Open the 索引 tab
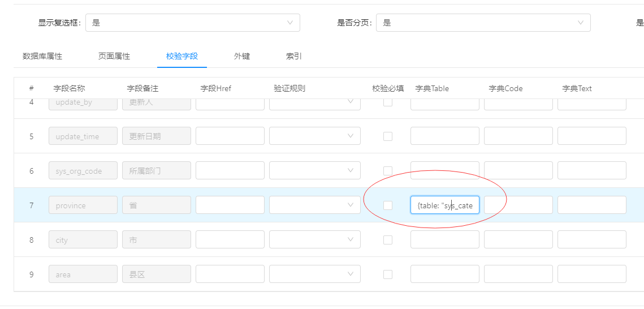Viewport: 644px width, 309px height. click(x=293, y=56)
